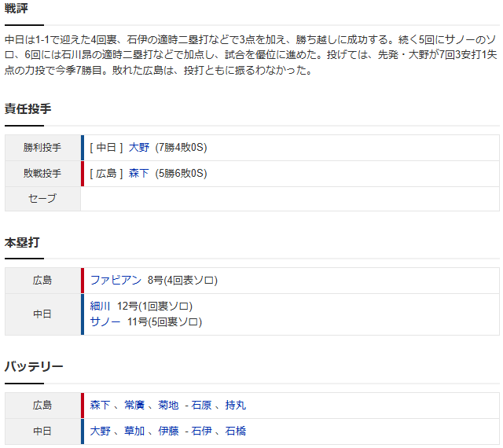Open 大野 link in Chunichi battery row
This screenshot has width=503, height=448.
click(x=100, y=431)
